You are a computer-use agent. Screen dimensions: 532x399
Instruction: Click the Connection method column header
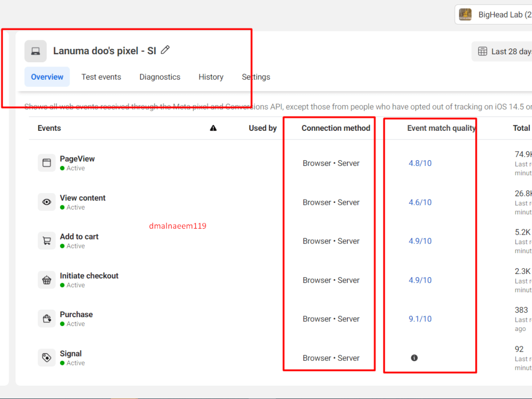[x=336, y=128]
